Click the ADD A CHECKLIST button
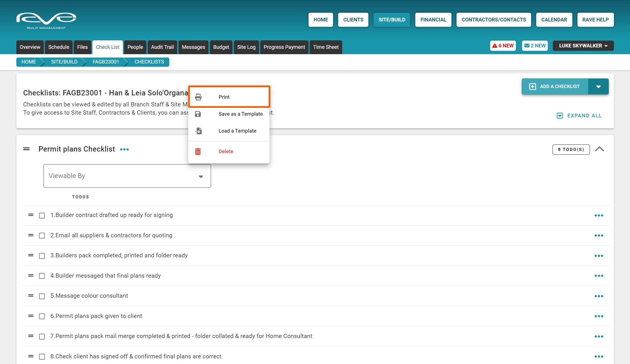 click(x=555, y=87)
